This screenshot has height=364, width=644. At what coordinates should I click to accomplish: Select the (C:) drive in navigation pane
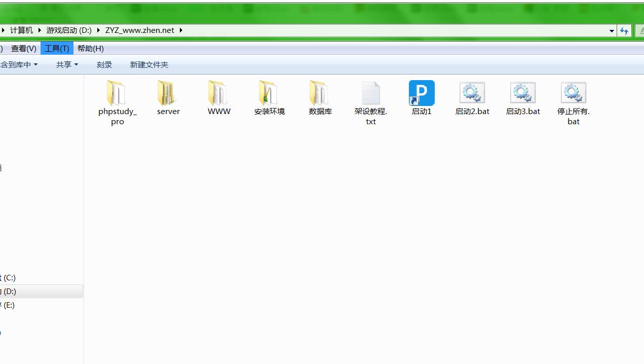(9, 278)
